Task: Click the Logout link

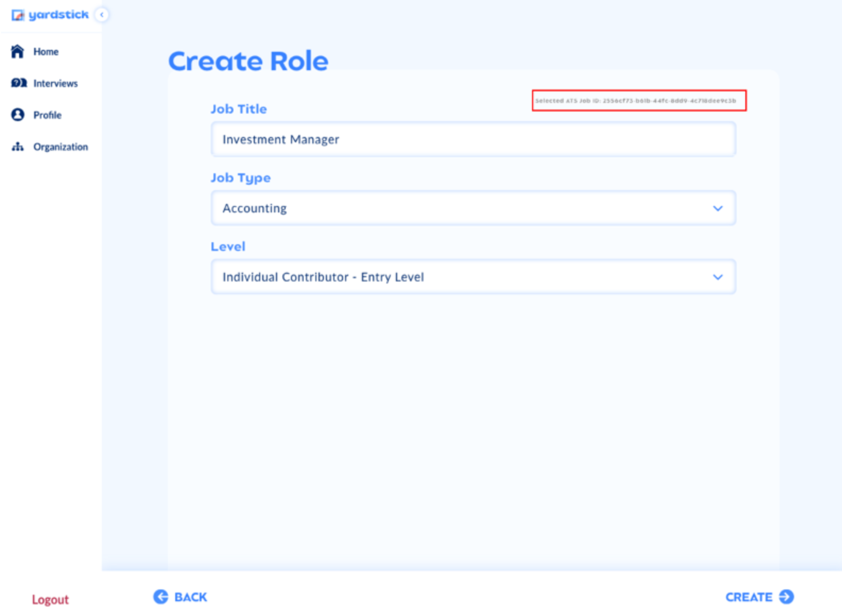Action: coord(50,600)
